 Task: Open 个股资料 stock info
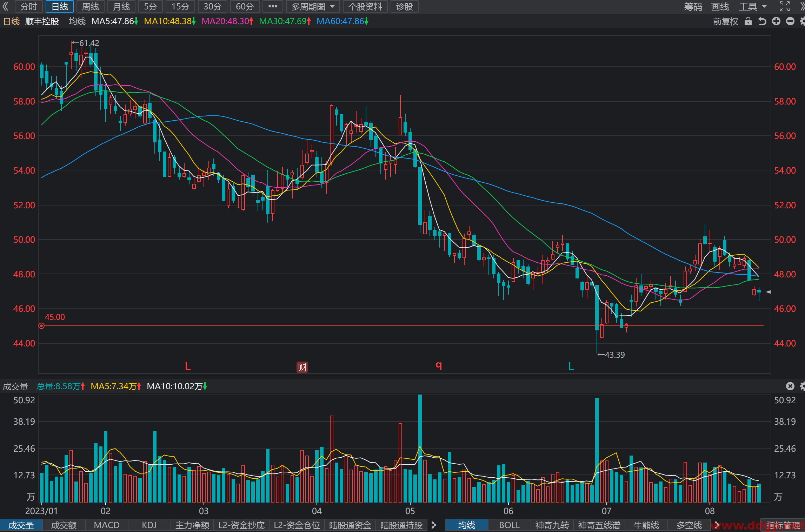(x=365, y=7)
